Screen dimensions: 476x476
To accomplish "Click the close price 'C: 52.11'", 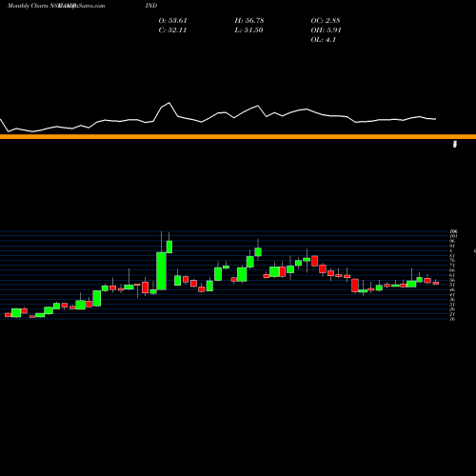I will tap(172, 30).
